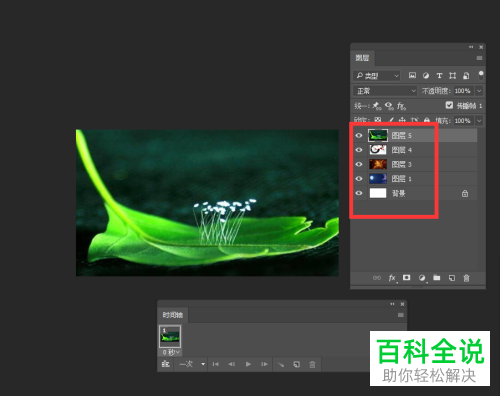Viewport: 500px width, 396px height.
Task: Create a new layer group folder
Action: [437, 277]
